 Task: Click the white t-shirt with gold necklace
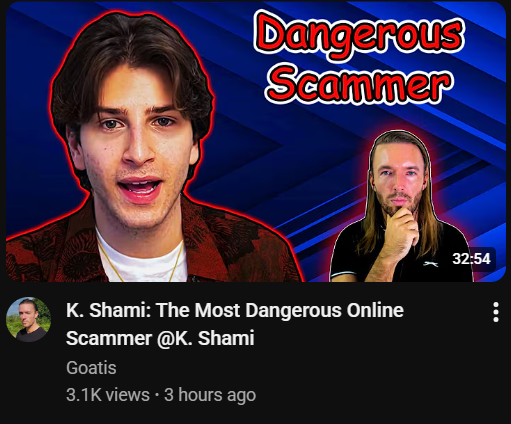(142, 257)
